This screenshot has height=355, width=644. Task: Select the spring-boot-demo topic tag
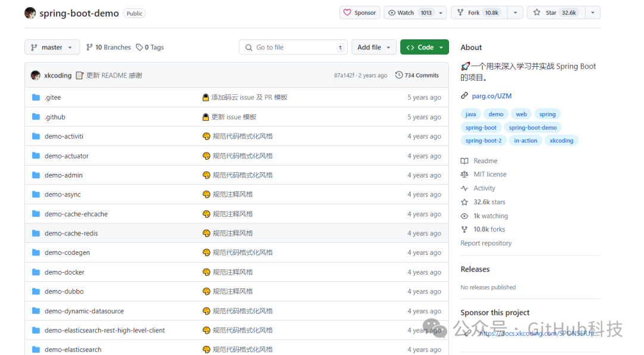point(532,127)
